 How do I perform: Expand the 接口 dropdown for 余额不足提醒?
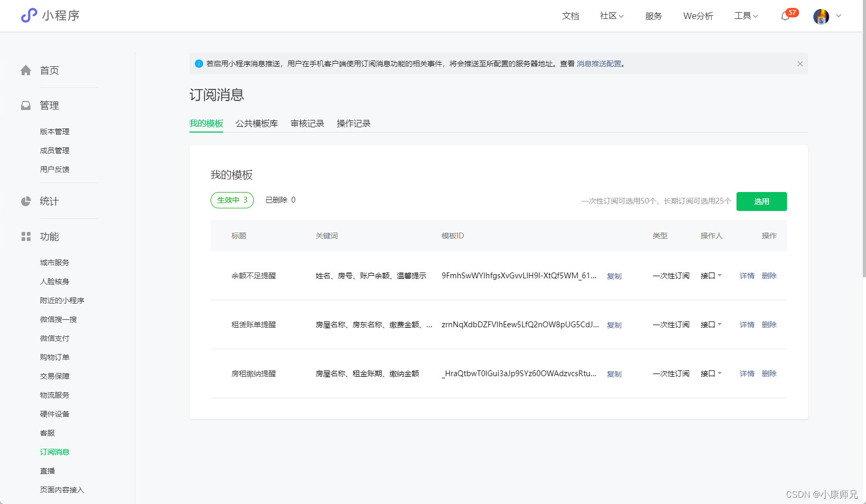711,275
